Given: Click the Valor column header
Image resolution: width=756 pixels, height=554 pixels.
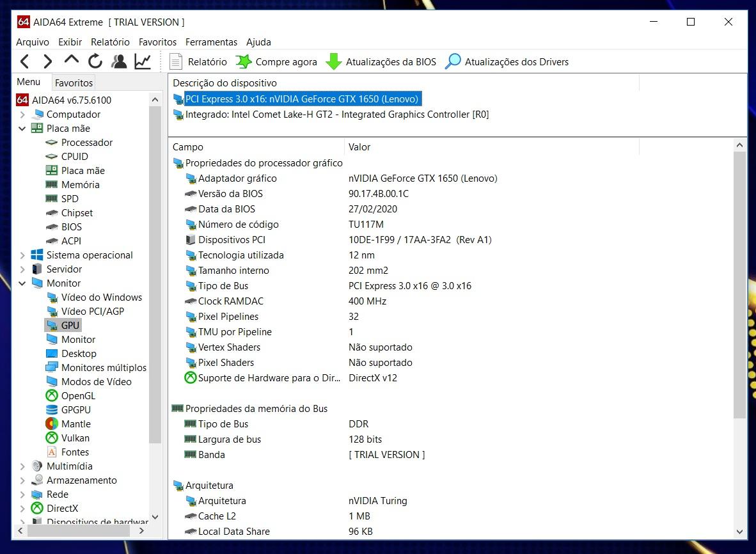Looking at the screenshot, I should point(492,147).
